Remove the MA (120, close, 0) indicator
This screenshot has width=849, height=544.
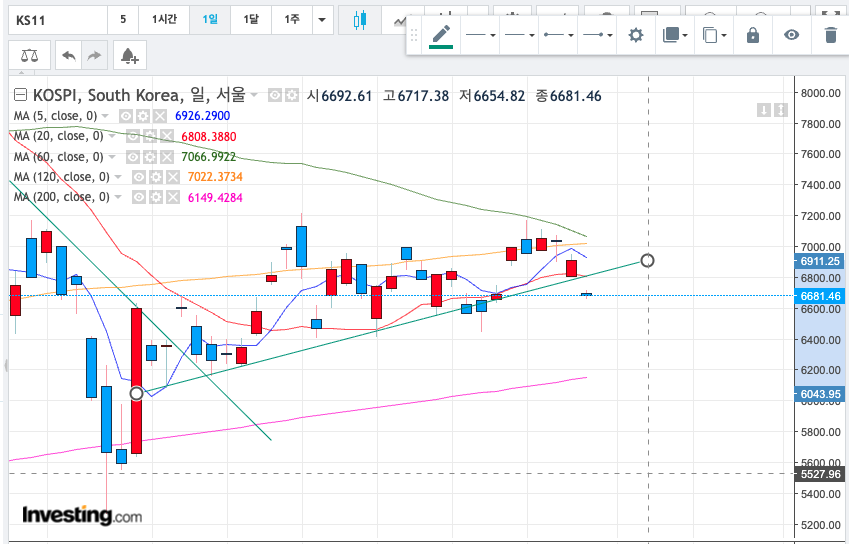(x=173, y=177)
